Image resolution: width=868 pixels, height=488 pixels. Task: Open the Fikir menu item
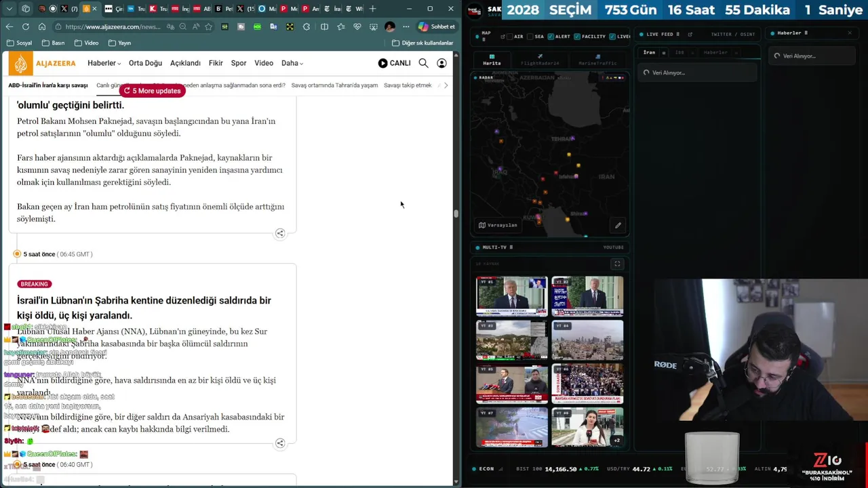216,63
